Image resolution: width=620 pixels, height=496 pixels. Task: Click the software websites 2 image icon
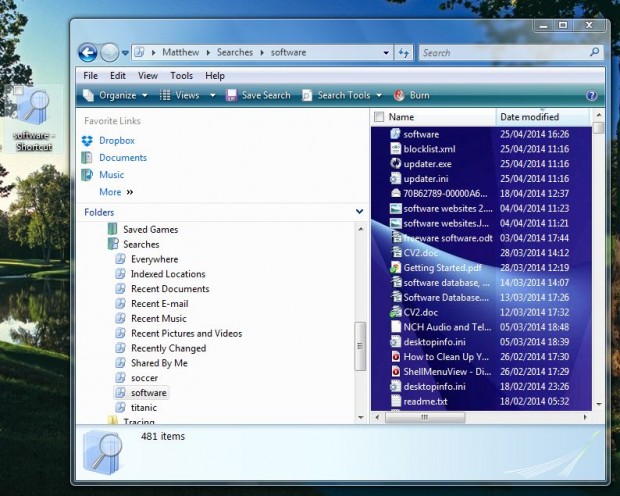pos(395,208)
